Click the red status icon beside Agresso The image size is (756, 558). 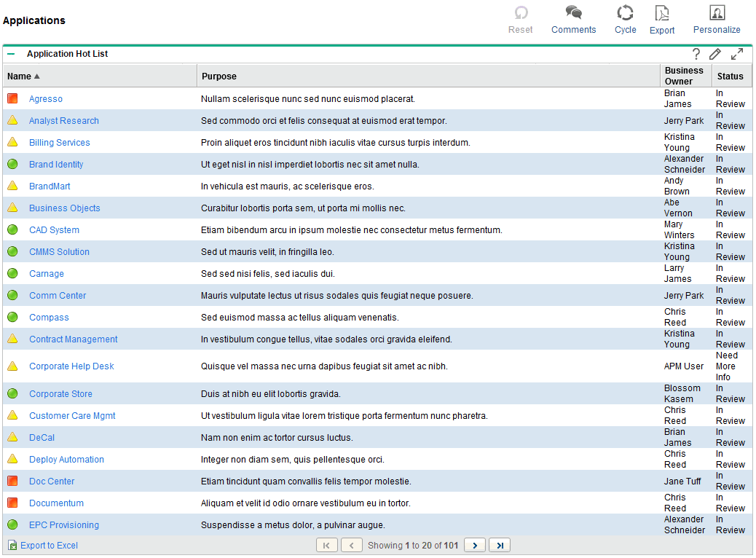pos(12,98)
